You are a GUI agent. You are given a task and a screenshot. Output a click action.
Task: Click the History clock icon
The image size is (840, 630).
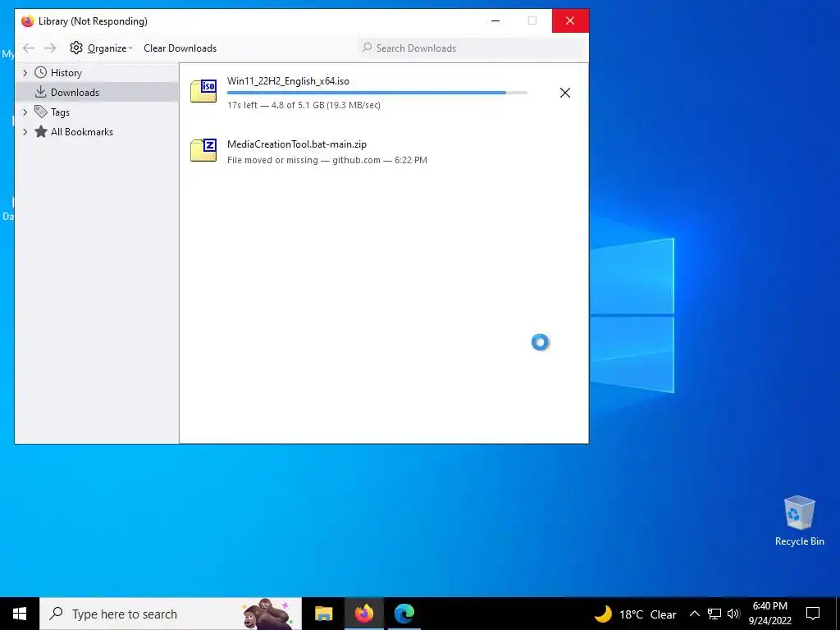click(x=41, y=72)
